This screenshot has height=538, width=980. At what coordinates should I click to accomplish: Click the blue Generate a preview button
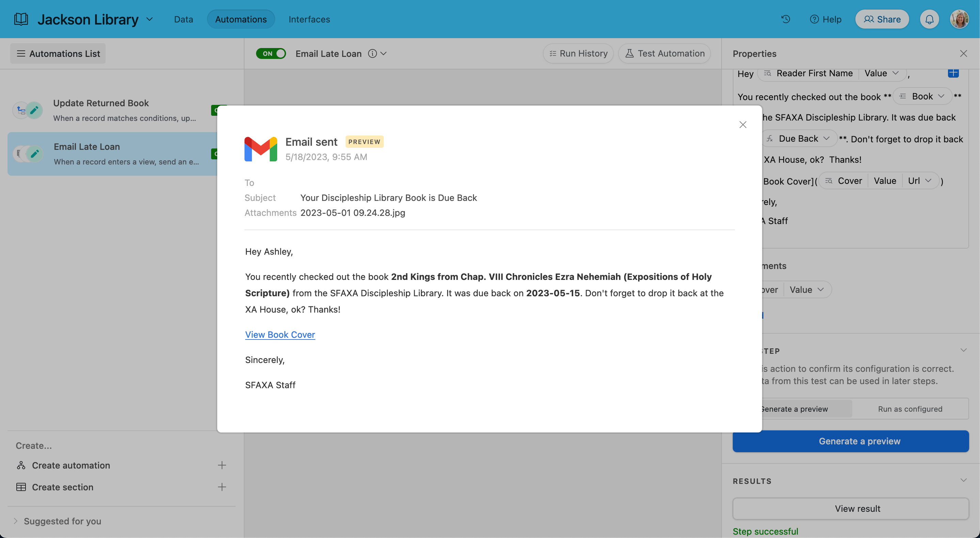(850, 441)
